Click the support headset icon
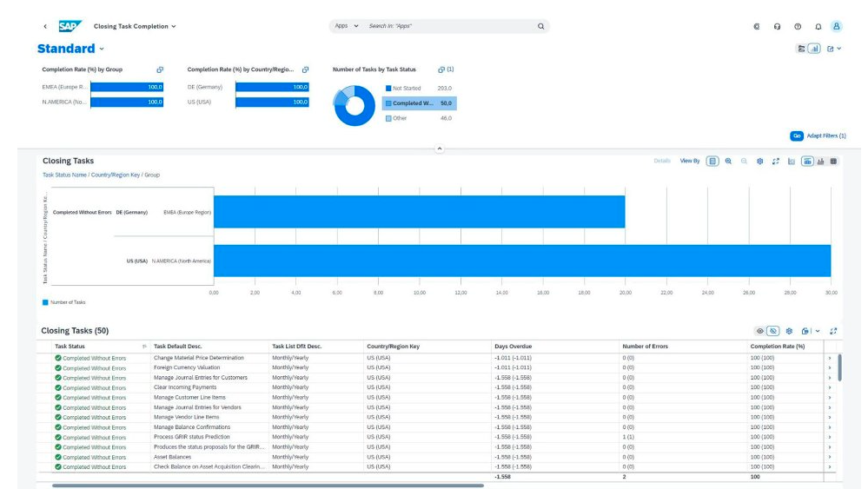 pos(777,26)
